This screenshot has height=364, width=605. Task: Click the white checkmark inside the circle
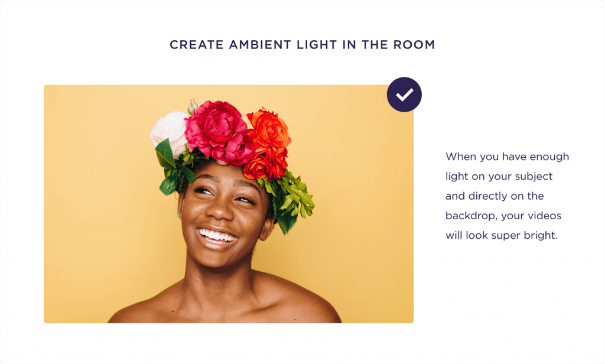point(404,95)
